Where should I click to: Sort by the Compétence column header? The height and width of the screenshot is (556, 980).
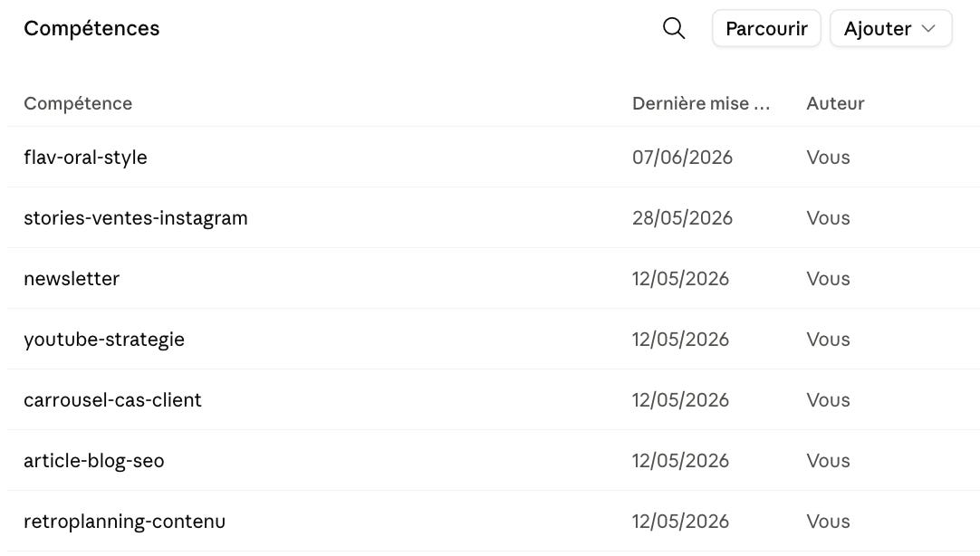pos(78,103)
